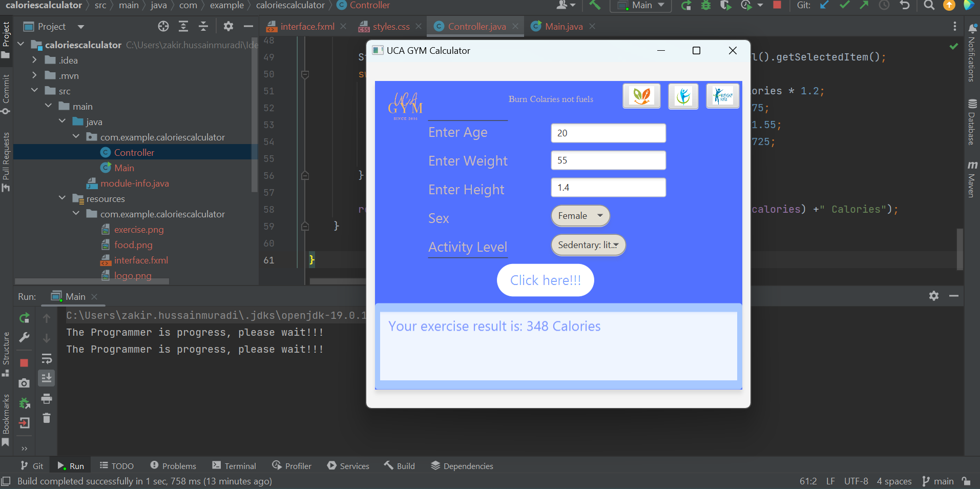This screenshot has width=980, height=489.
Task: Toggle scroll to end in Run console
Action: pyautogui.click(x=47, y=378)
